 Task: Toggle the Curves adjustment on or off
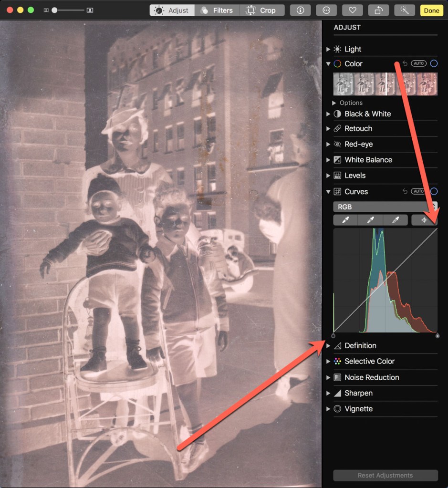click(433, 191)
